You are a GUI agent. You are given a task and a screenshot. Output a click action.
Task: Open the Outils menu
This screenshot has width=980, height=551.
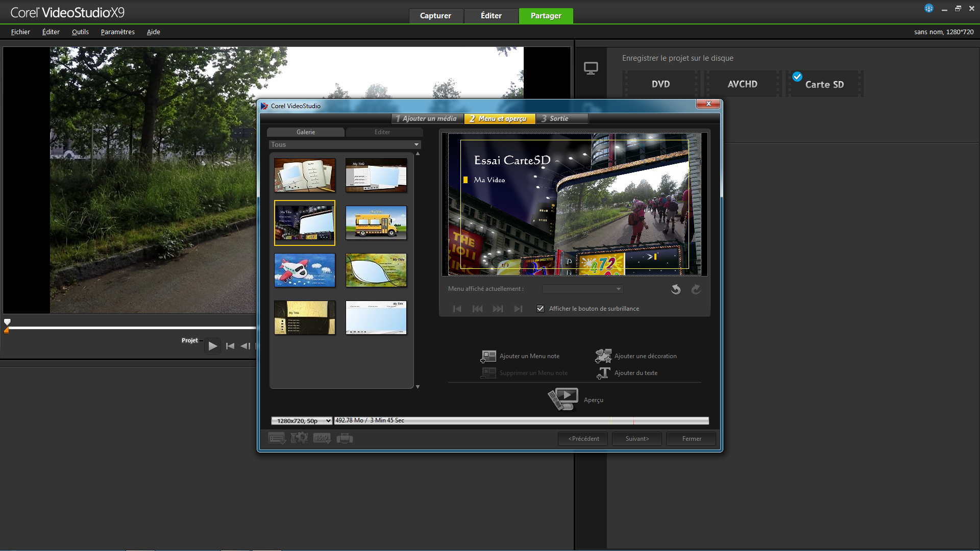80,32
